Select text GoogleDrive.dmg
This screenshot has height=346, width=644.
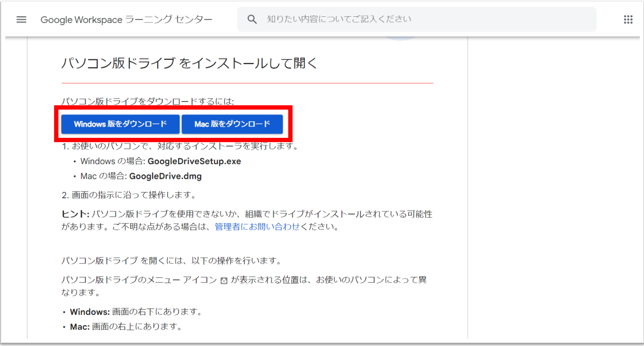click(165, 176)
